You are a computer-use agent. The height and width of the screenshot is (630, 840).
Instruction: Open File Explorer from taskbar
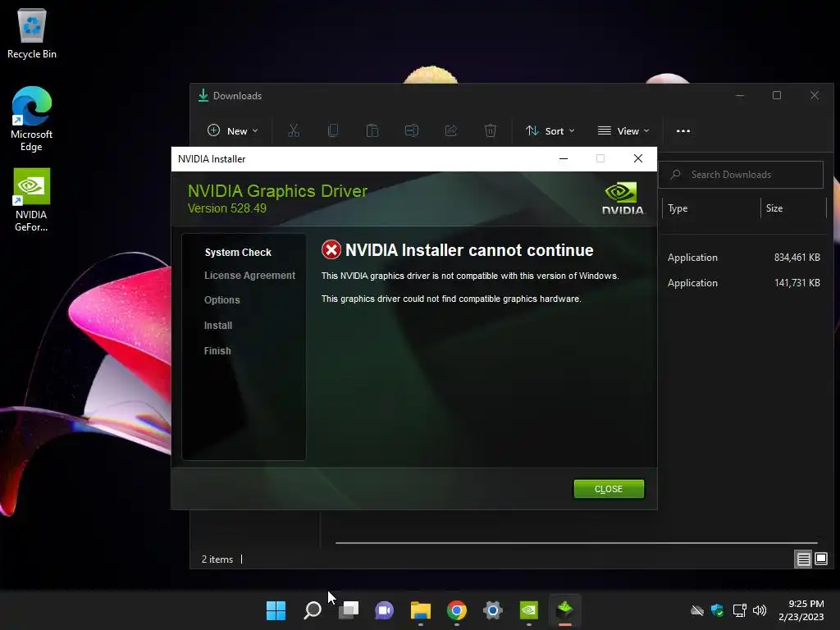[x=421, y=610]
